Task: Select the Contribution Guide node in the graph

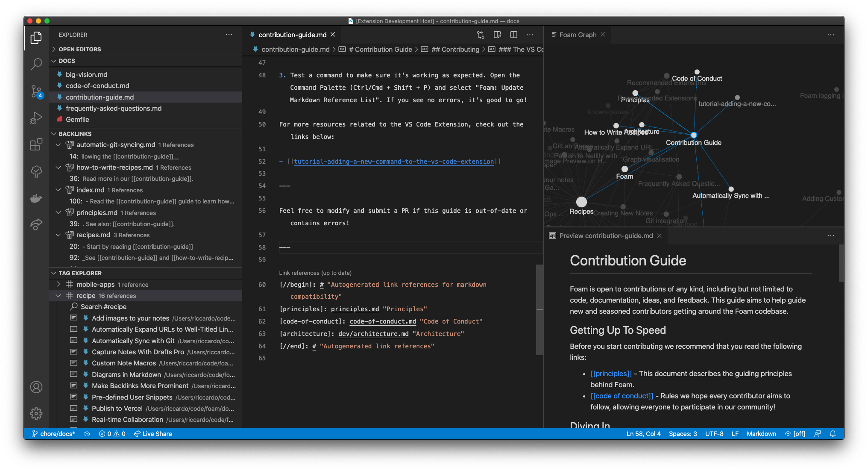Action: 693,135
